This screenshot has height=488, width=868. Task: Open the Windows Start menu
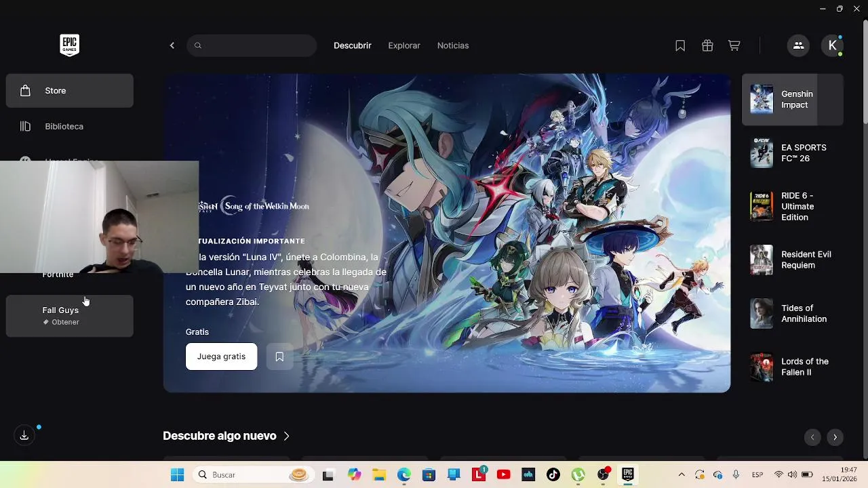click(177, 474)
